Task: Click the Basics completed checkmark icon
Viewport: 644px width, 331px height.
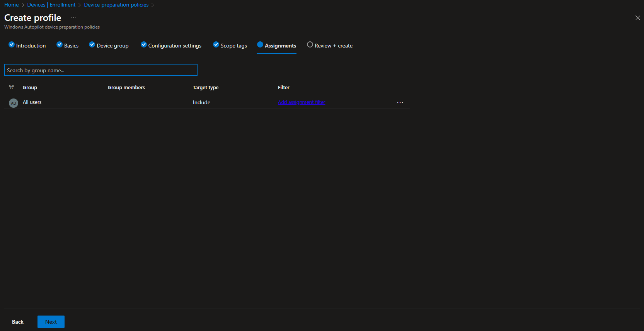Action: pyautogui.click(x=60, y=44)
